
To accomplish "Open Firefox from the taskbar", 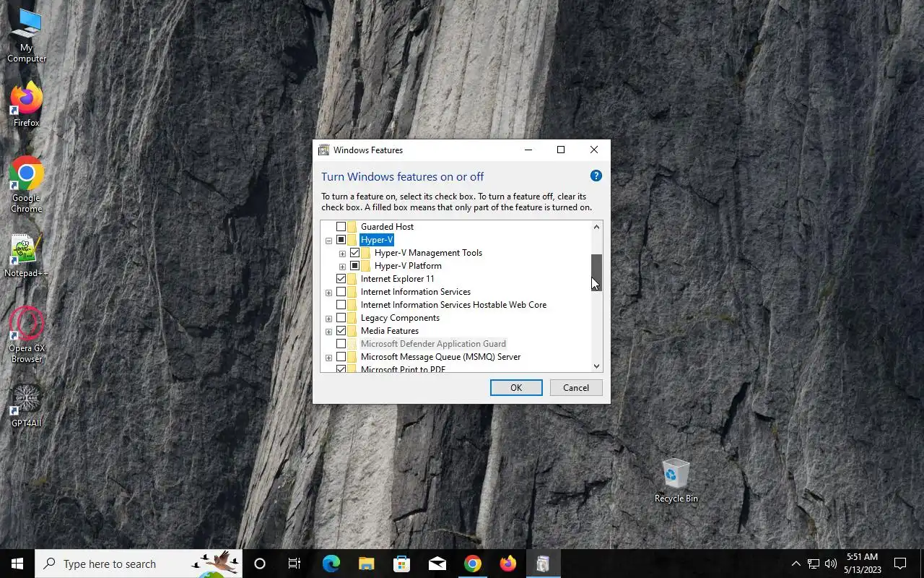I will point(507,564).
